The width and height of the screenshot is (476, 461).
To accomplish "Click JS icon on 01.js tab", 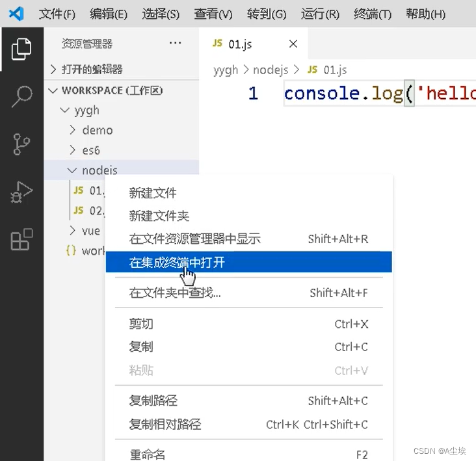I will pyautogui.click(x=217, y=43).
